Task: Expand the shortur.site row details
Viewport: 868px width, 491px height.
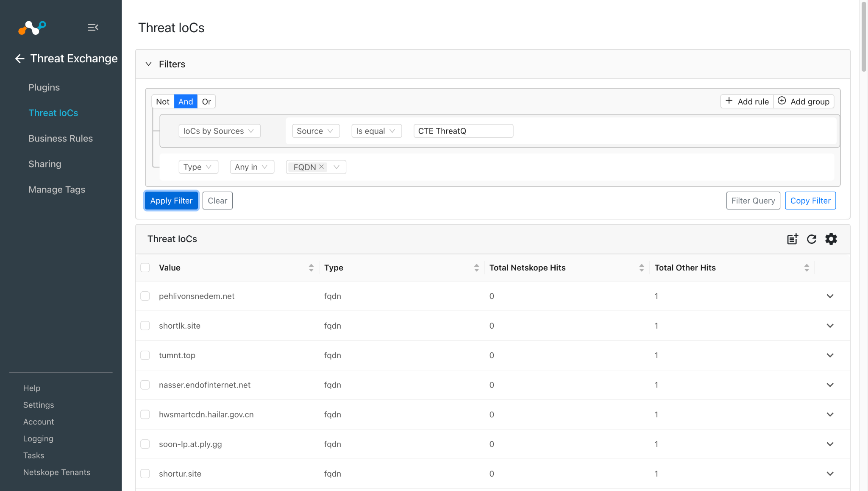Action: (830, 474)
